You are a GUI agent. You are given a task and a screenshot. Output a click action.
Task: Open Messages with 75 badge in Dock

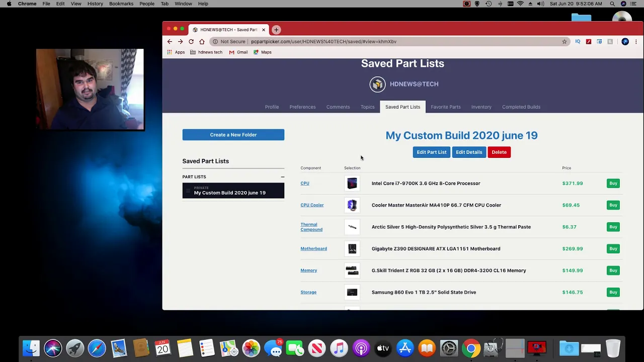(x=273, y=348)
